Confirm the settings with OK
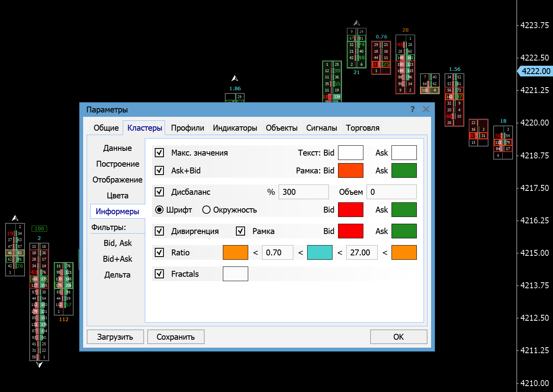This screenshot has width=553, height=392. 398,337
